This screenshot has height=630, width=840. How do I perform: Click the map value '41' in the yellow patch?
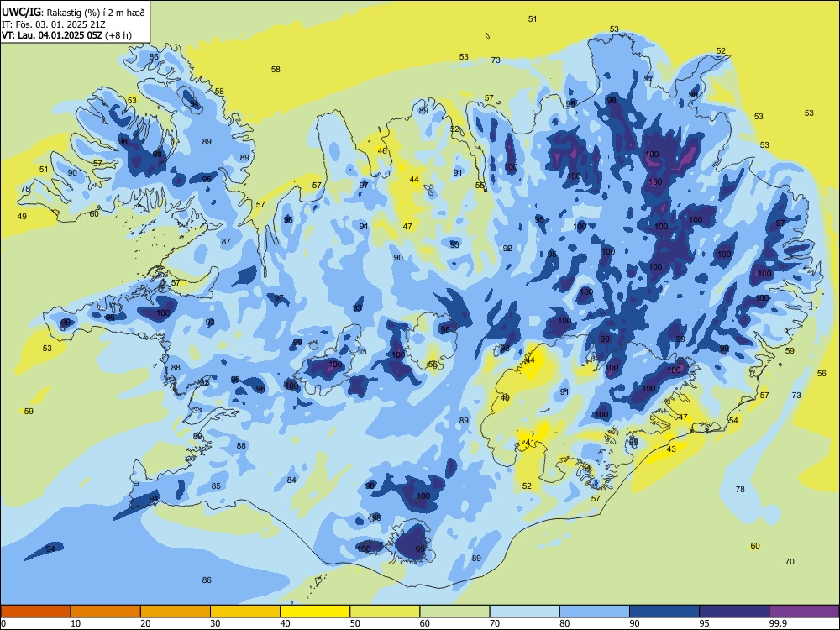click(x=530, y=442)
